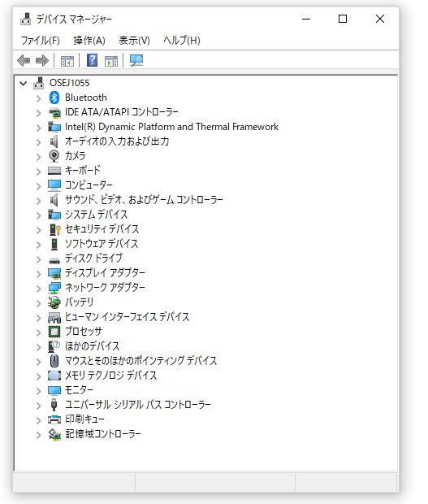Select the Bluetooth category icon
Image resolution: width=428 pixels, height=504 pixels.
pos(54,98)
